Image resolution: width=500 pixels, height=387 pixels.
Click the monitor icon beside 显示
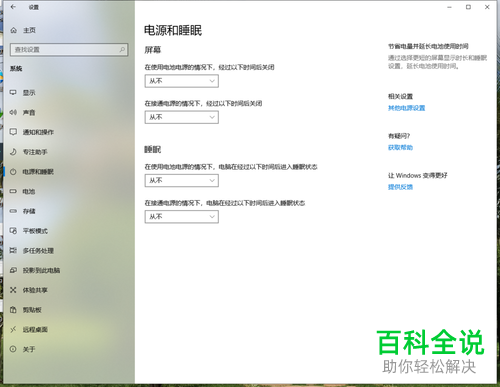click(13, 93)
